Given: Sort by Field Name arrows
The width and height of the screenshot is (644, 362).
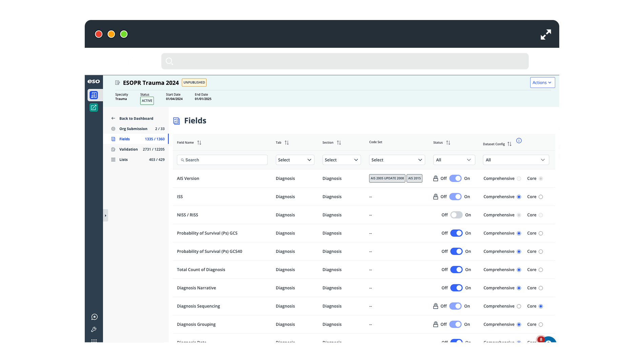Looking at the screenshot, I should (x=199, y=143).
